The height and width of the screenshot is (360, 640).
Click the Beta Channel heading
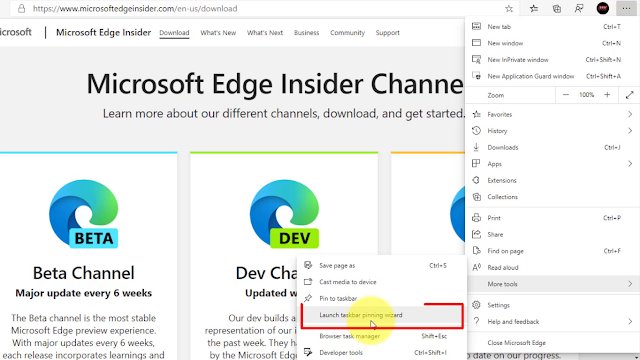[x=84, y=273]
